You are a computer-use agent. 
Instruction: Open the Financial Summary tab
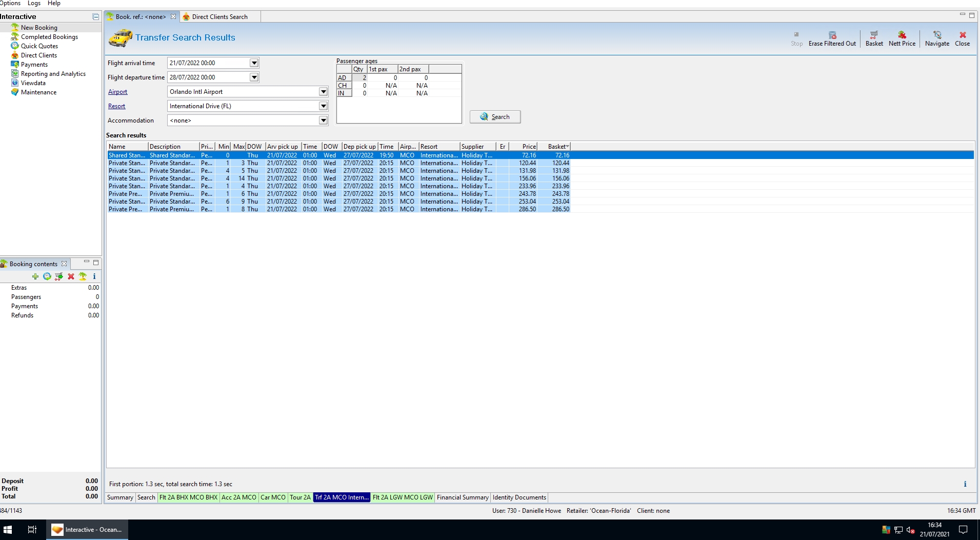tap(463, 497)
